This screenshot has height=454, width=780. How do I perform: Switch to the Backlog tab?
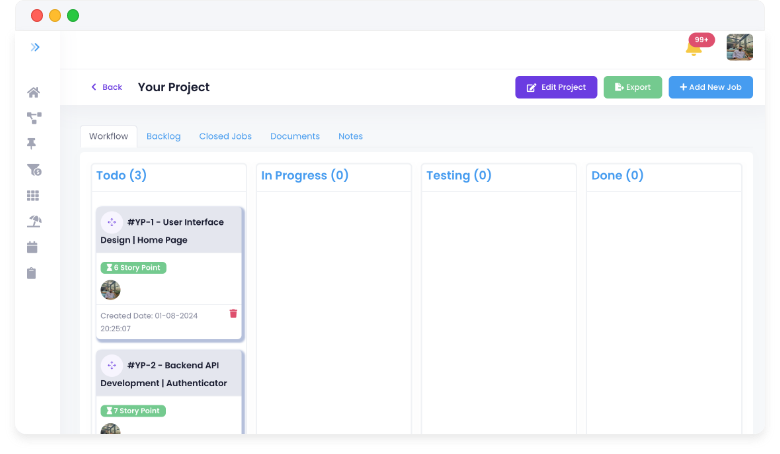(163, 136)
